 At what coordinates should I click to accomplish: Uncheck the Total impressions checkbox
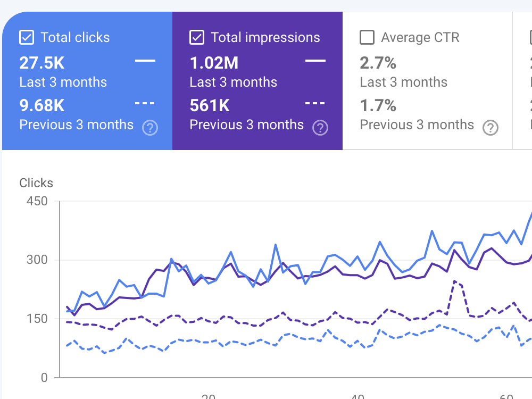[197, 37]
